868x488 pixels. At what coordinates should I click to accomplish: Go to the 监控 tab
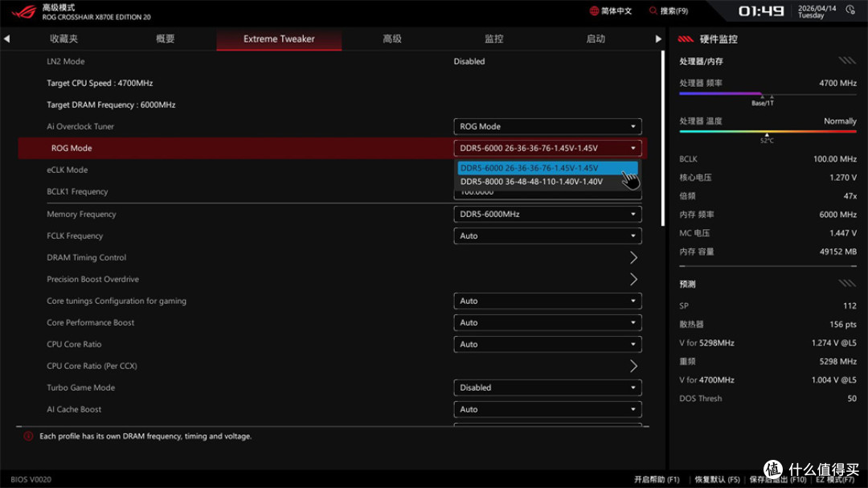tap(493, 39)
